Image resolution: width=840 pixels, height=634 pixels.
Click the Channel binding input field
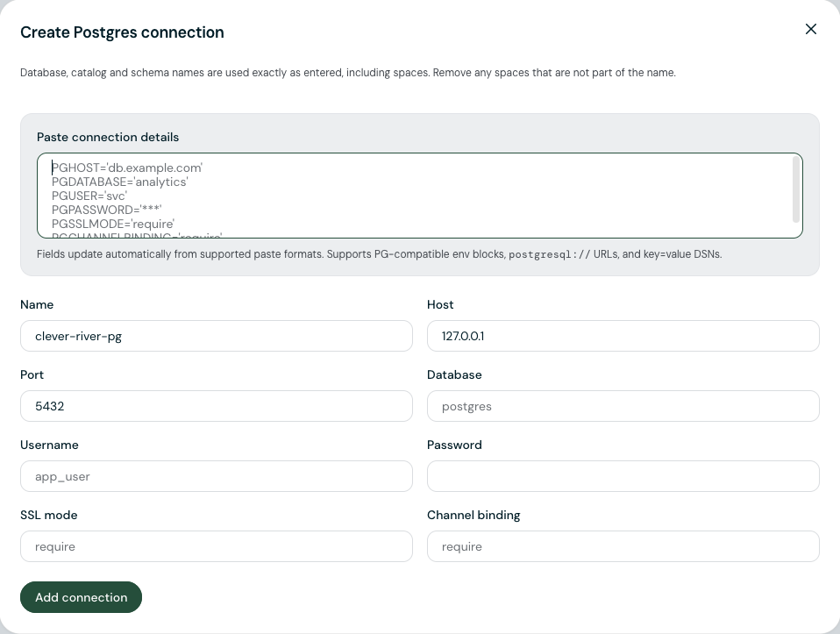click(x=623, y=546)
